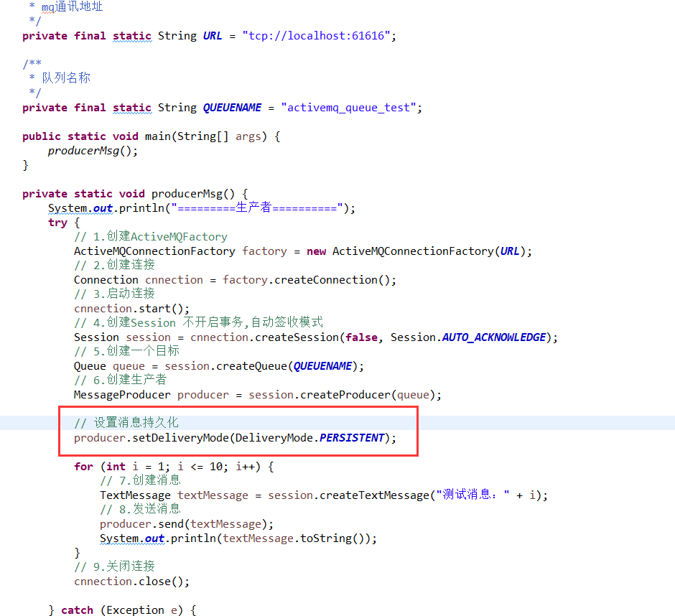Click session.createProducer(queue) call
Viewport: 675px width, 616px height.
coord(342,395)
